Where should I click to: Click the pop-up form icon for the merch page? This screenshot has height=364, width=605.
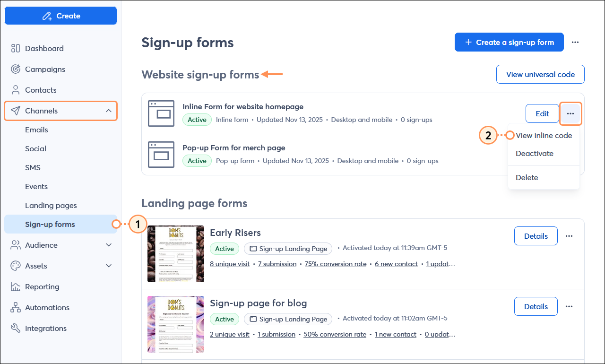point(161,155)
